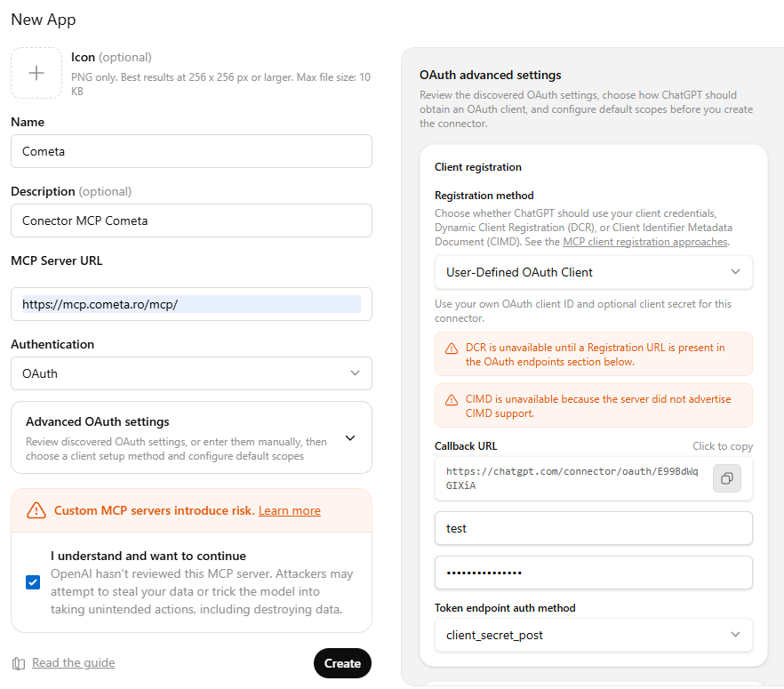This screenshot has height=689, width=784.
Task: Click the Create button
Action: [x=342, y=663]
